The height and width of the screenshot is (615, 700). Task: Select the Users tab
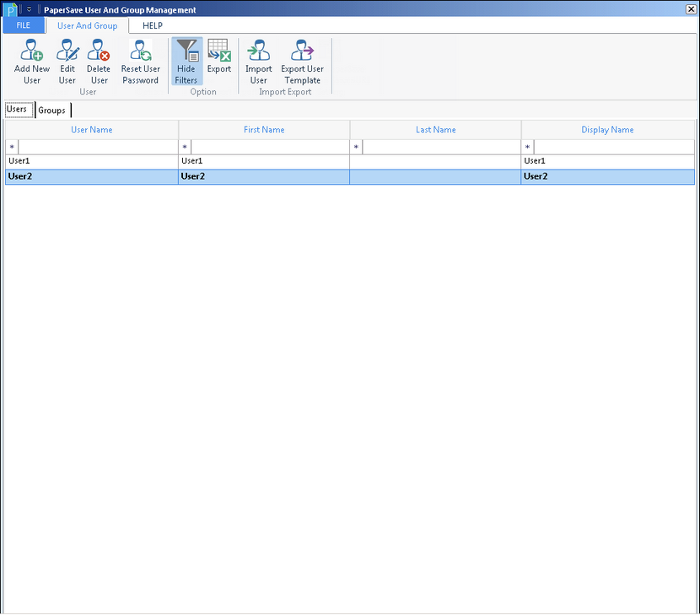pos(18,110)
